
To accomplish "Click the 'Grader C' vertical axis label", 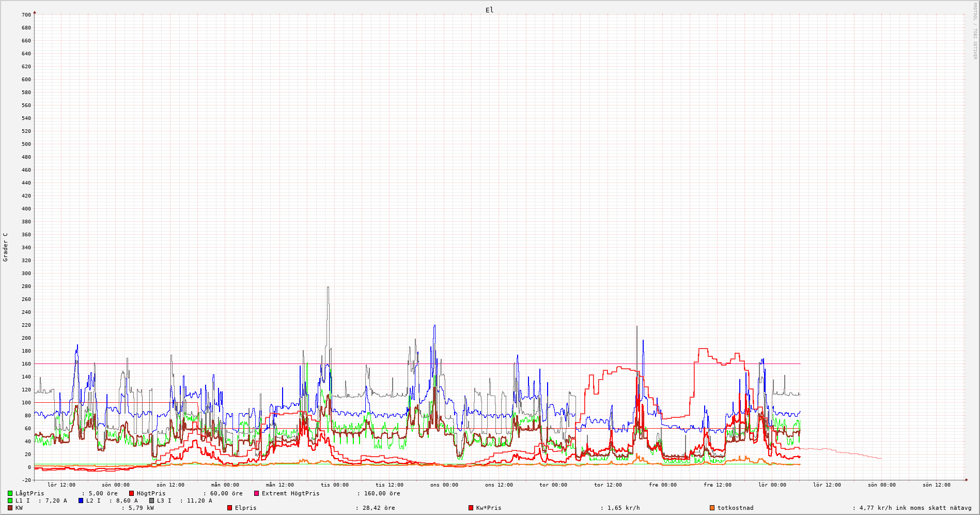I will coord(6,247).
